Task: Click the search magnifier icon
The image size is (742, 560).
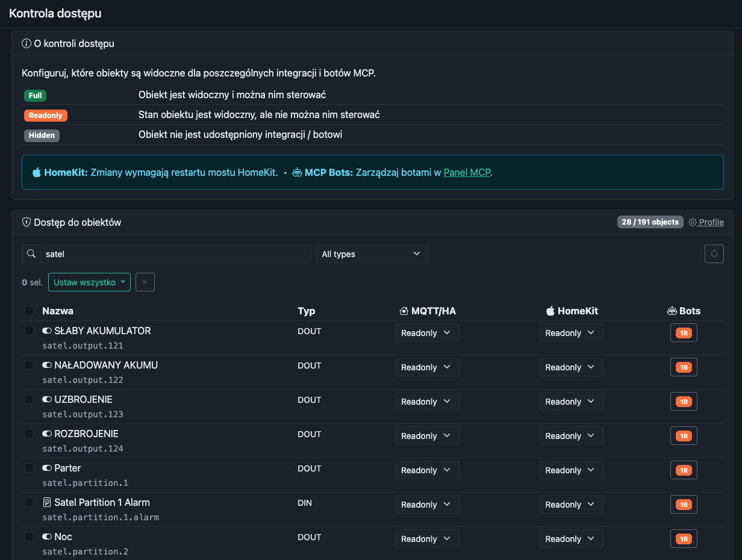Action: (31, 254)
